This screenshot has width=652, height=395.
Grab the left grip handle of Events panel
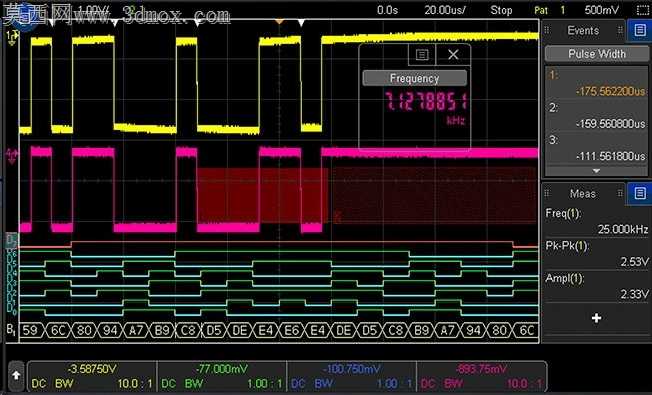coord(547,30)
